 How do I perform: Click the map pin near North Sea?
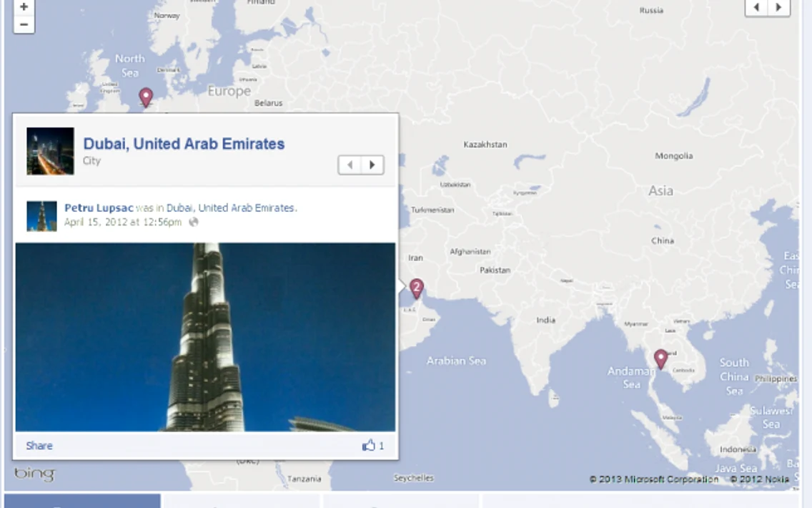(146, 97)
